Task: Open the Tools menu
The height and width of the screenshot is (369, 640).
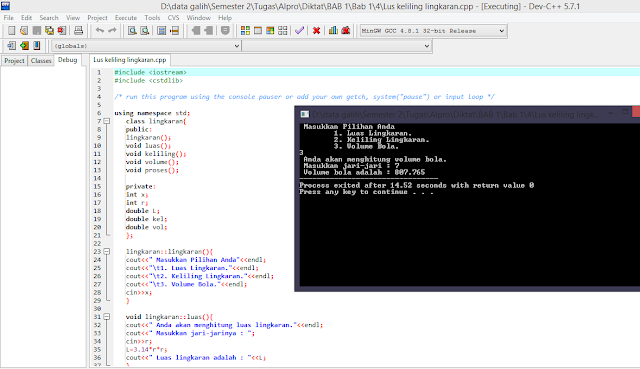Action: pos(152,18)
